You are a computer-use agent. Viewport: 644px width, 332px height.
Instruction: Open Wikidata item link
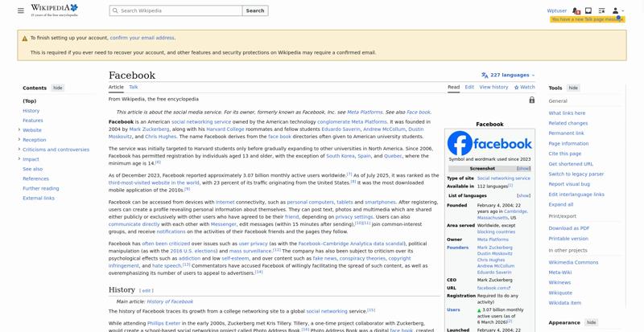tap(565, 303)
